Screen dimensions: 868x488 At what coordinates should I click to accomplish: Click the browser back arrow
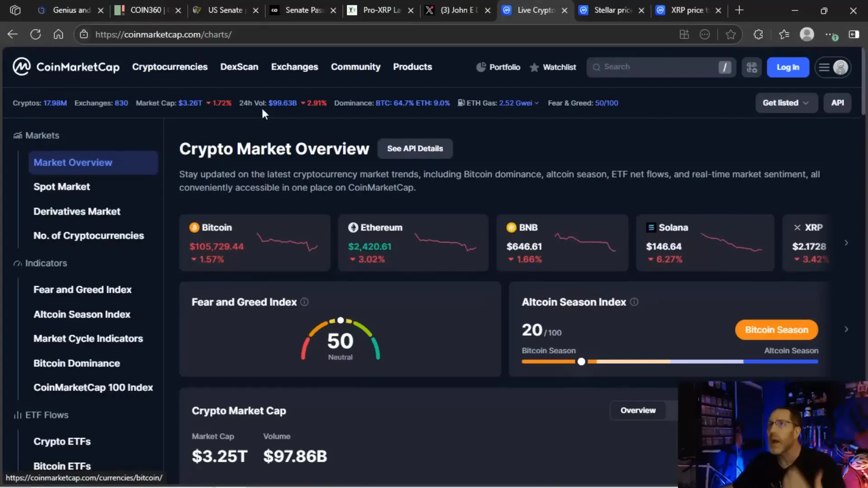coord(13,34)
